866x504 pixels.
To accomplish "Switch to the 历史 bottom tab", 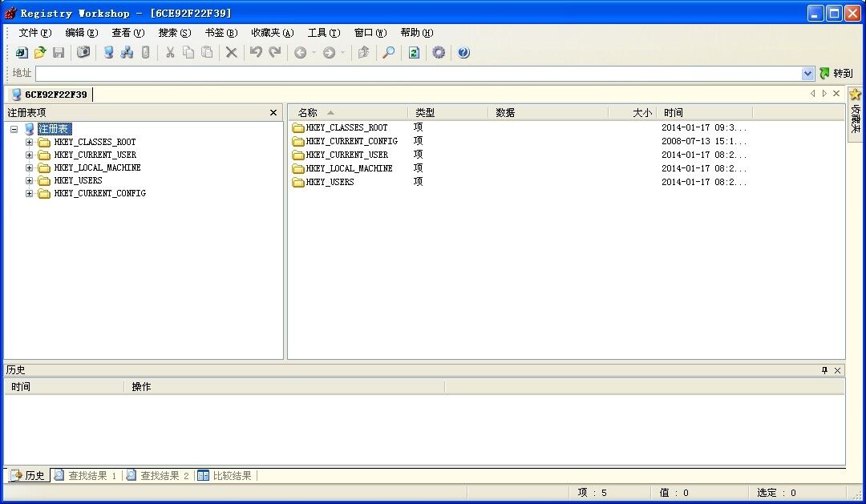I will point(28,475).
